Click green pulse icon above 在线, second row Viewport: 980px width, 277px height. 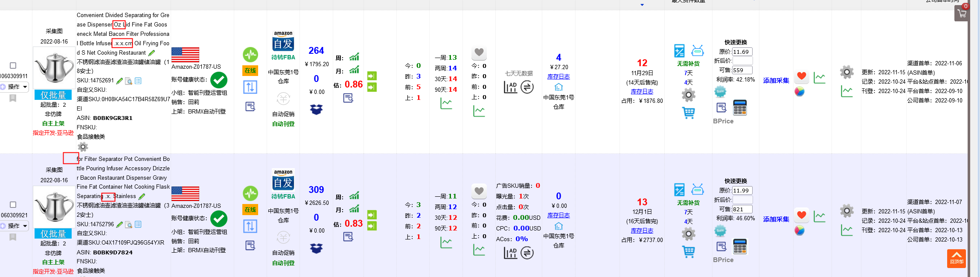[x=250, y=193]
